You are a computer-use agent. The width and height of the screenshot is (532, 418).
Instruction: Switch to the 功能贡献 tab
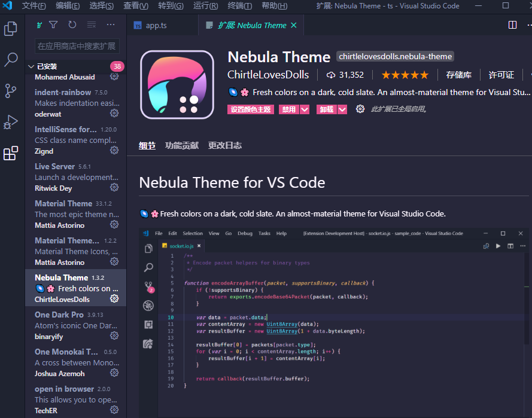182,145
